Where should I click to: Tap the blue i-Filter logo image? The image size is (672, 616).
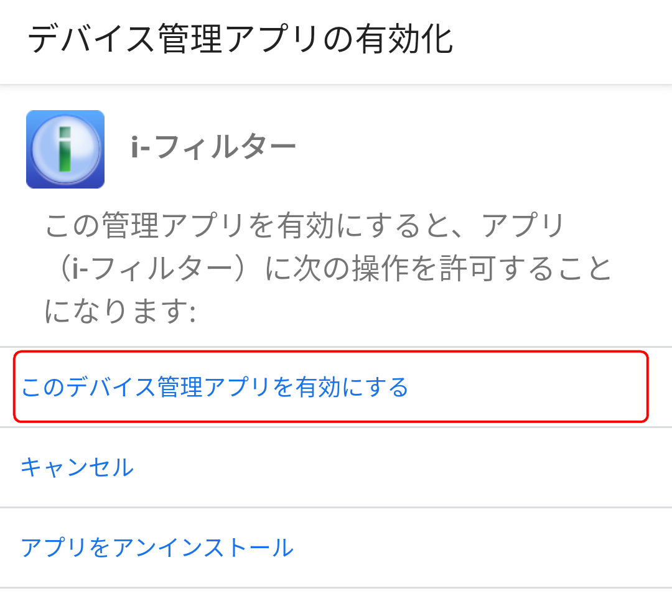pyautogui.click(x=65, y=149)
